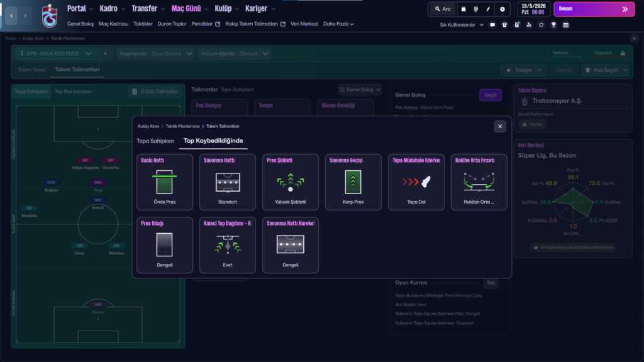644x362 pixels.
Task: Expand the Maç Günü menu
Action: click(x=189, y=9)
